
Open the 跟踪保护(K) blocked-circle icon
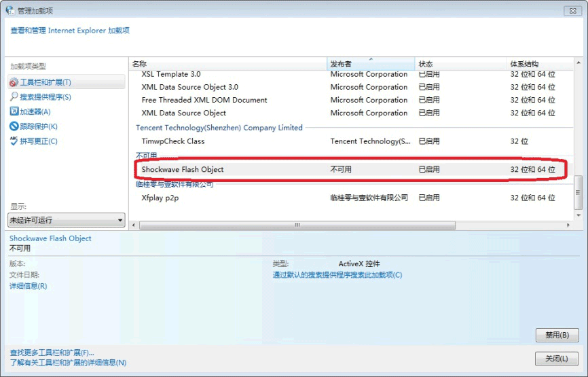14,126
